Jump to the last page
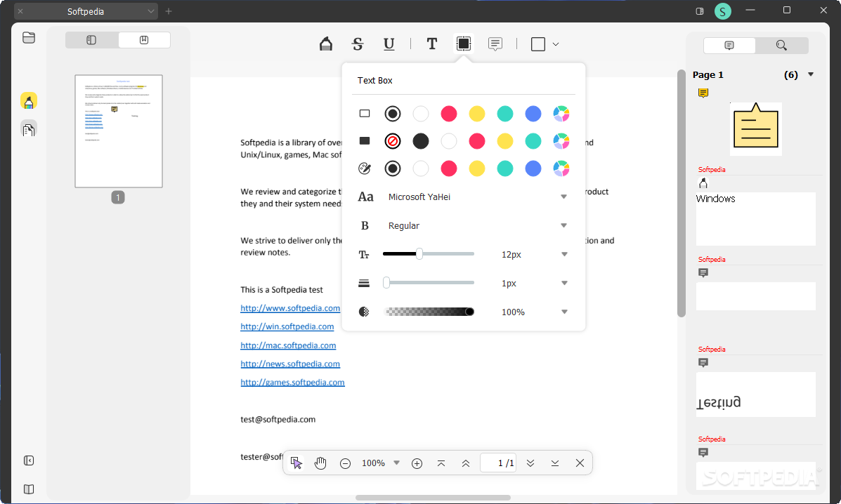The width and height of the screenshot is (841, 504). pos(555,463)
